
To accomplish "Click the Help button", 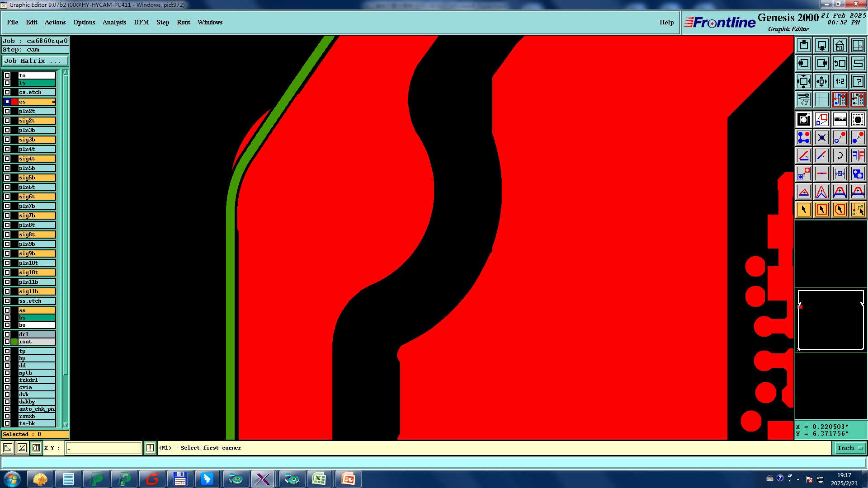I will (x=666, y=22).
